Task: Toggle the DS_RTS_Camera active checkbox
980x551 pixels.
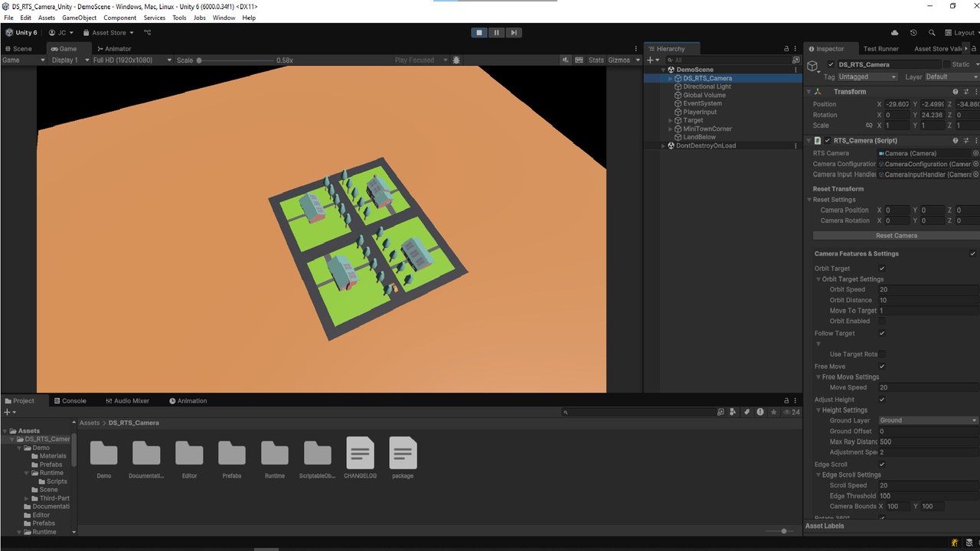Action: (831, 64)
